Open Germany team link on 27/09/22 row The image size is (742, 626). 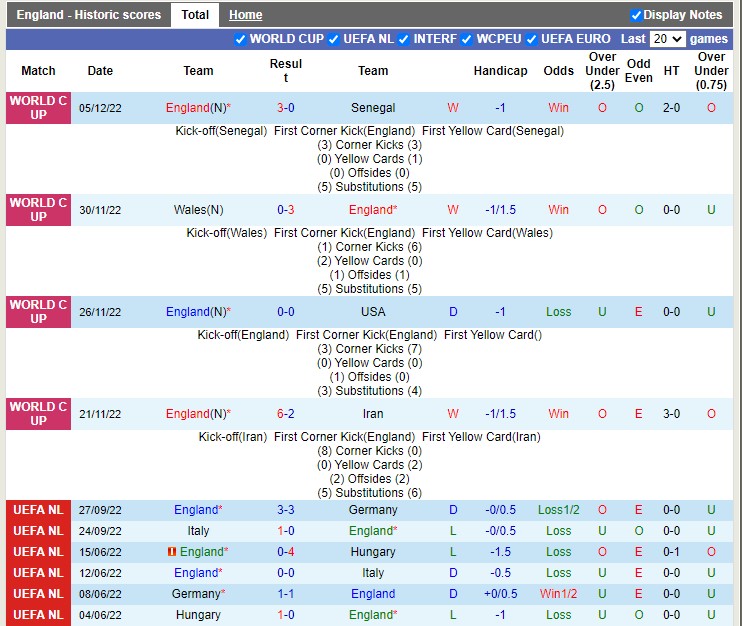[x=373, y=510]
